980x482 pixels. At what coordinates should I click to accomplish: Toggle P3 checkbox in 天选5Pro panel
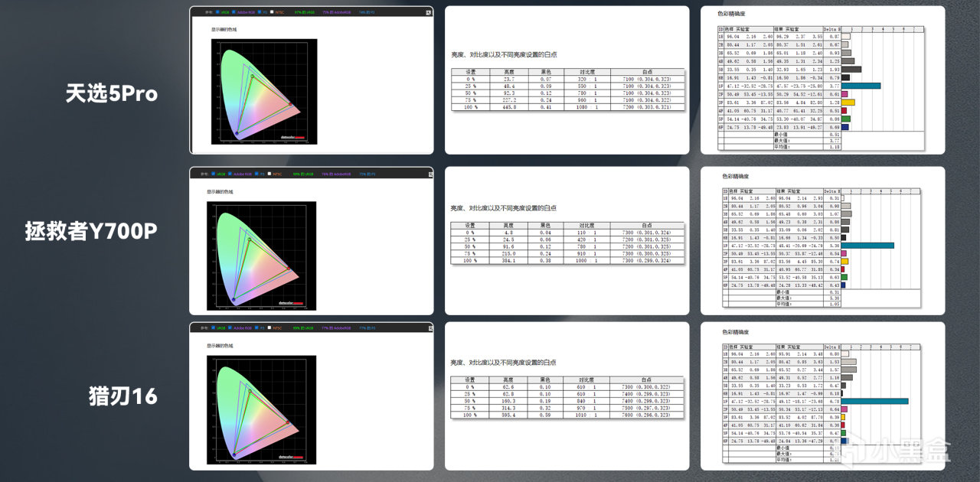point(260,11)
